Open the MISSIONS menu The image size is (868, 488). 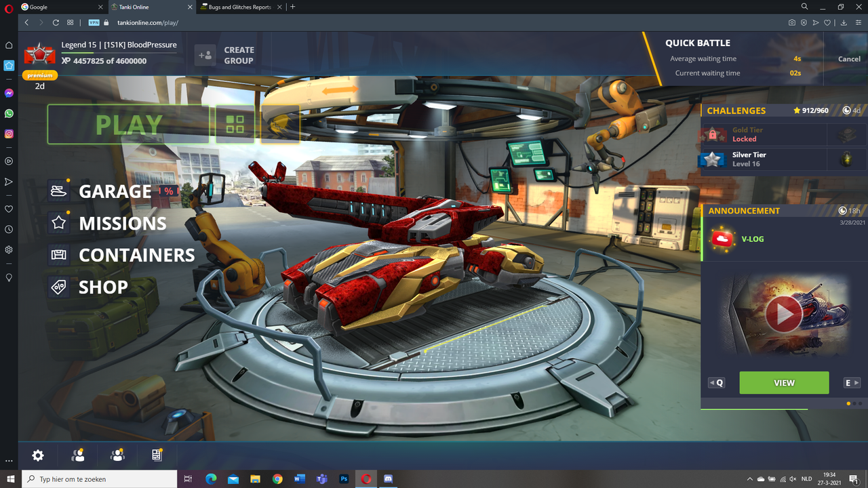click(123, 223)
